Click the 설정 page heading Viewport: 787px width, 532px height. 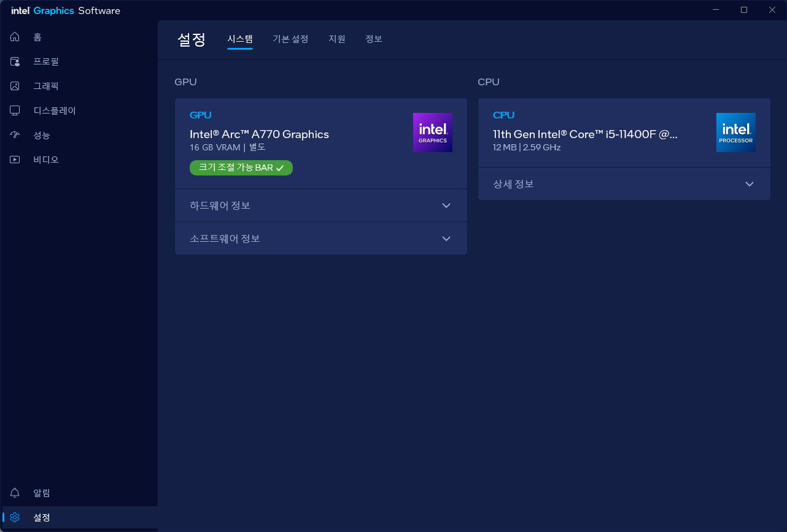pos(192,39)
